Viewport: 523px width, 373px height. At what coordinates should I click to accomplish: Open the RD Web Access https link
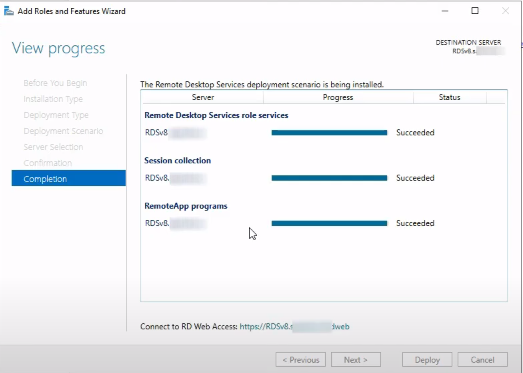[x=295, y=326]
